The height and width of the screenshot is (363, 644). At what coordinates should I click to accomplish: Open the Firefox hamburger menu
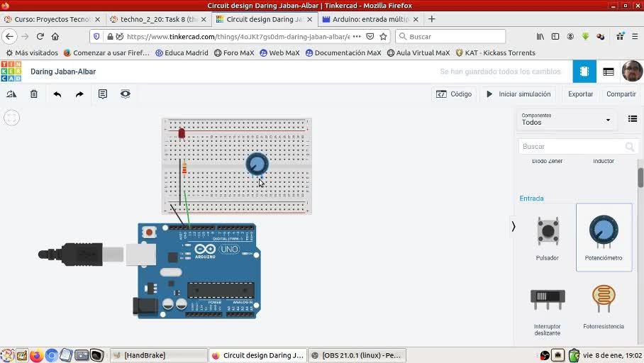635,37
